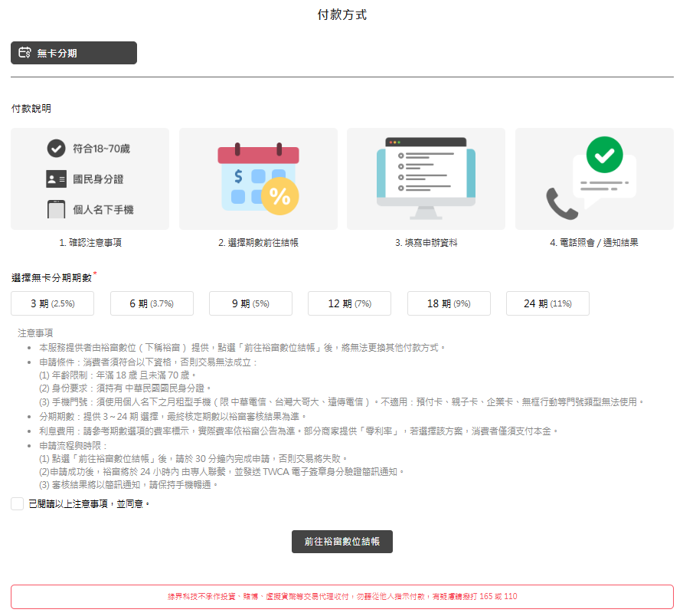683x616 pixels.
Task: Click the red fraud warning notice banner
Action: tap(342, 596)
